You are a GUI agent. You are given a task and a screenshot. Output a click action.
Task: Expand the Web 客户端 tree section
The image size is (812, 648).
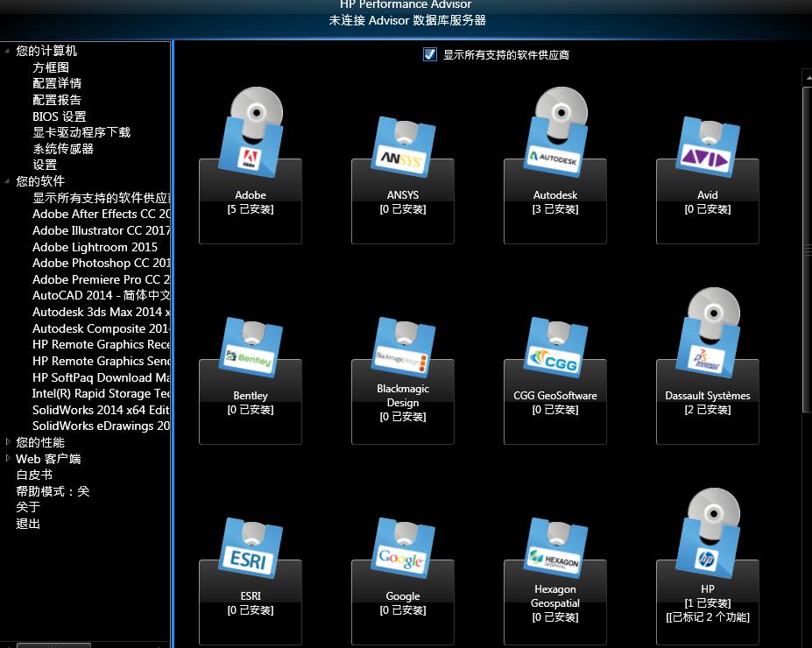pos(7,458)
